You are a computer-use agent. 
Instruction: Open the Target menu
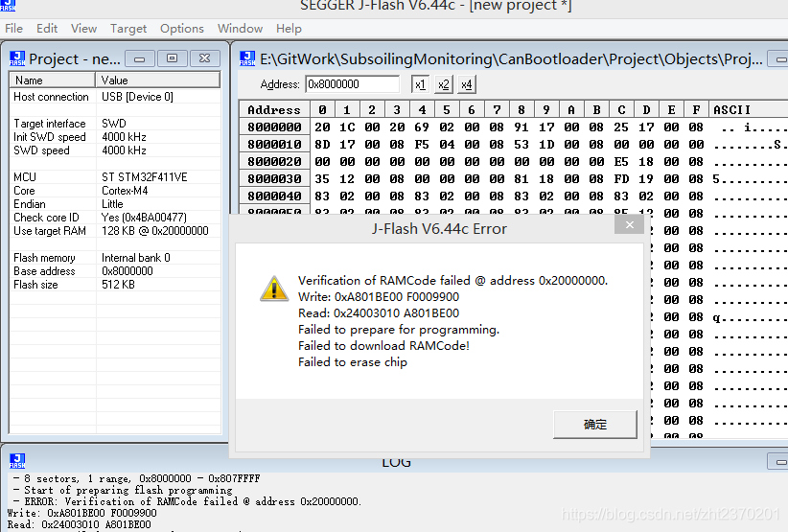pyautogui.click(x=128, y=29)
